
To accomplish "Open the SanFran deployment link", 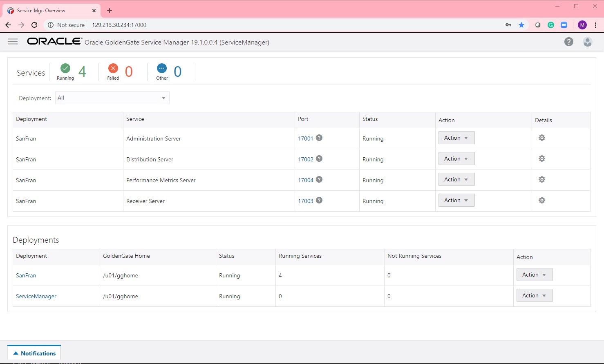I will point(26,275).
